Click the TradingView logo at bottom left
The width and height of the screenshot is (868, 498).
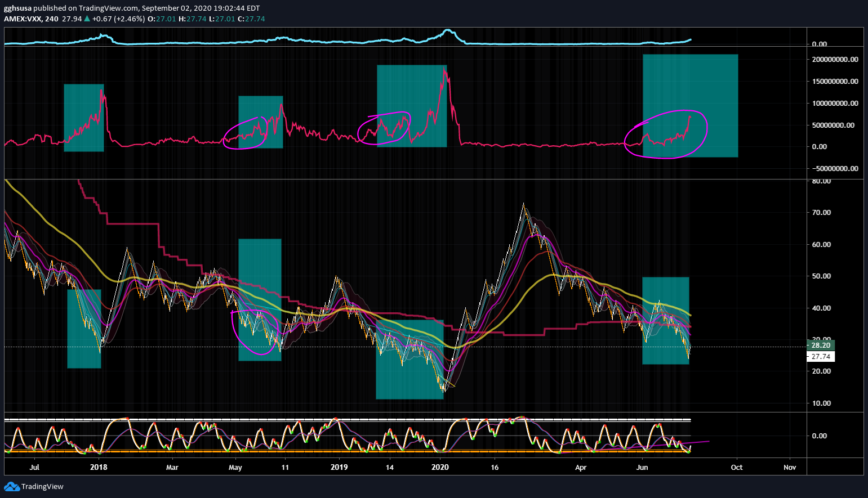(34, 487)
